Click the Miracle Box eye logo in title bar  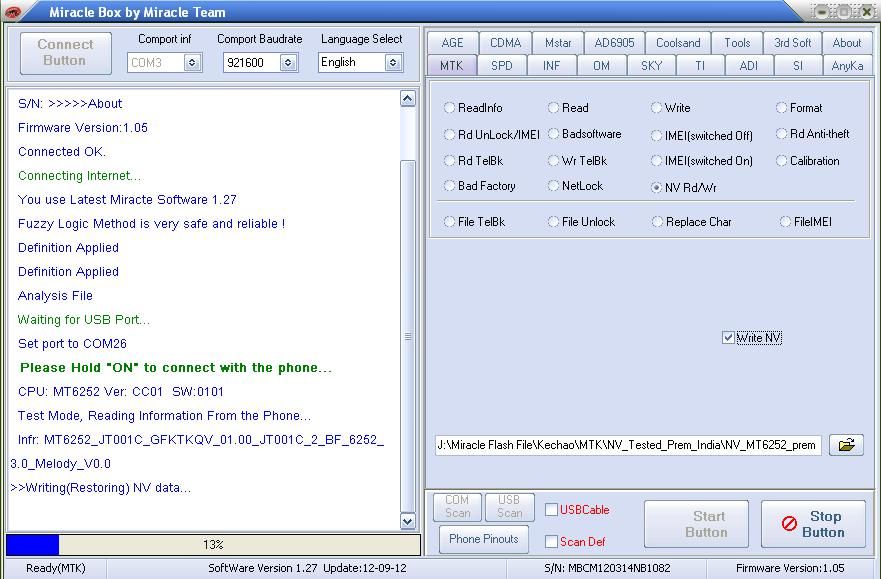(12, 12)
